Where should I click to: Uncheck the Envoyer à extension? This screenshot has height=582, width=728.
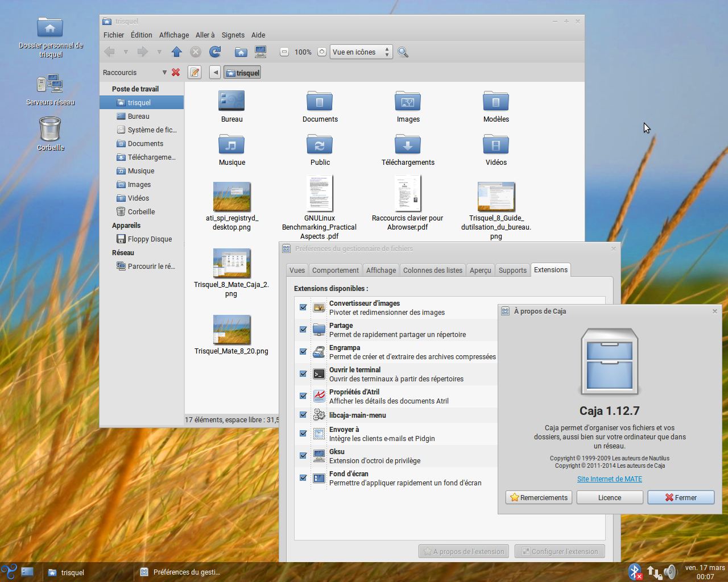[x=303, y=434]
